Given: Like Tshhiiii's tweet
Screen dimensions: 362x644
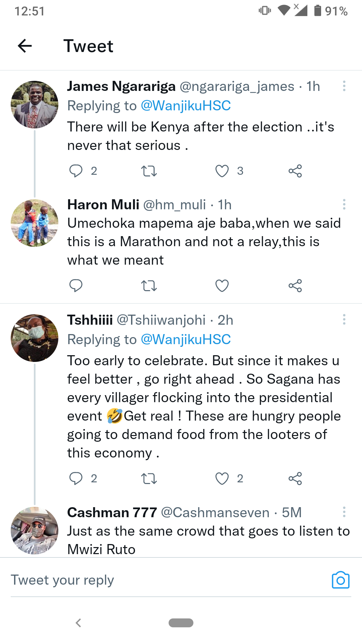Looking at the screenshot, I should pyautogui.click(x=222, y=478).
